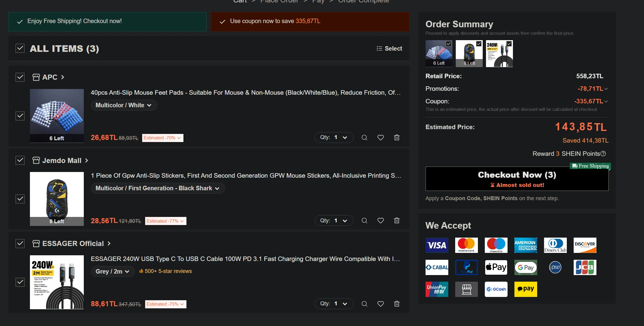Find similar for Gpw mouse sticker

364,221
